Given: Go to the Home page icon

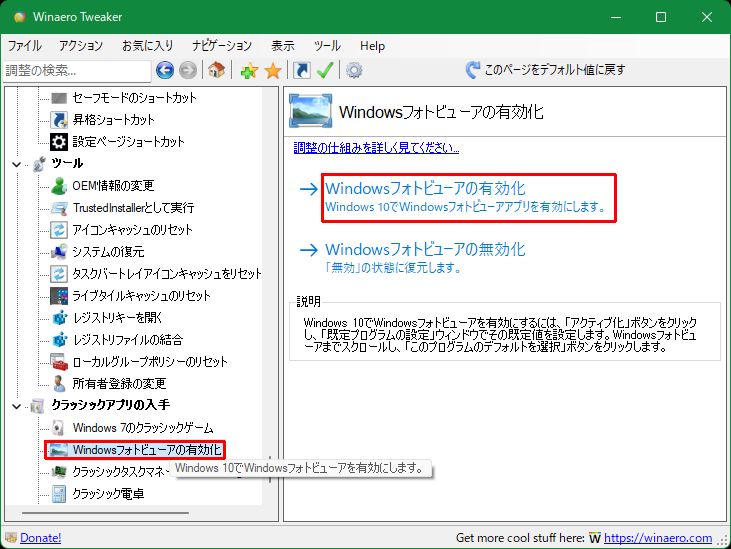Looking at the screenshot, I should tap(216, 70).
